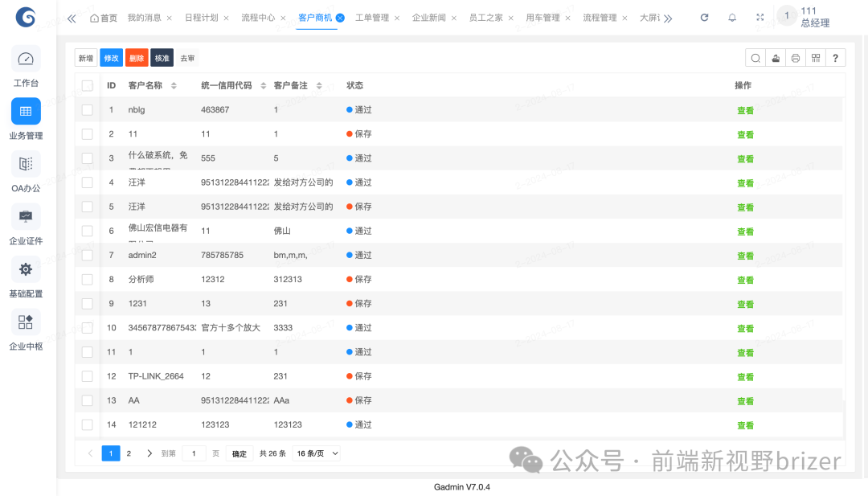Check the checkbox for row ID 3
Image resolution: width=868 pixels, height=496 pixels.
click(87, 158)
